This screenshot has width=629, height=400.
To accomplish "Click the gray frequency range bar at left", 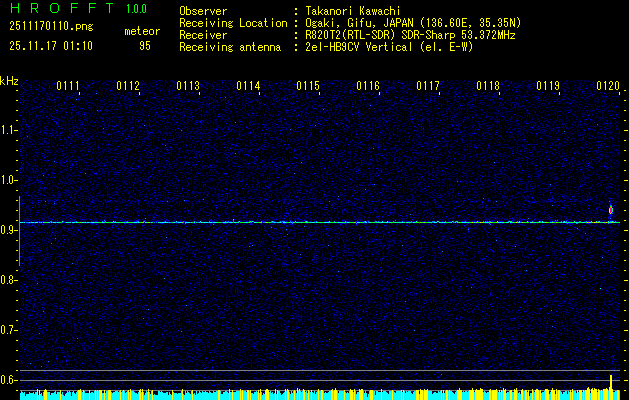I will [19, 231].
